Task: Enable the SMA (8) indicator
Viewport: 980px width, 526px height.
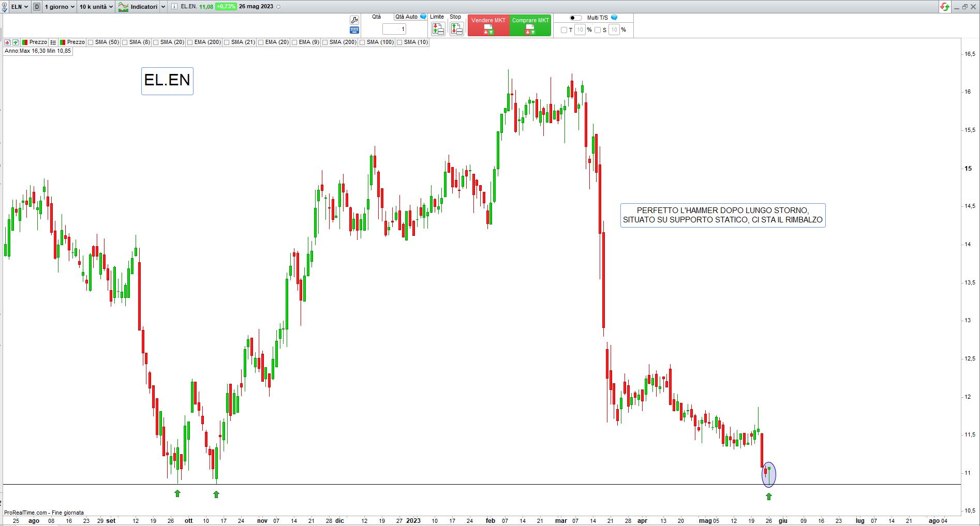Action: click(125, 42)
